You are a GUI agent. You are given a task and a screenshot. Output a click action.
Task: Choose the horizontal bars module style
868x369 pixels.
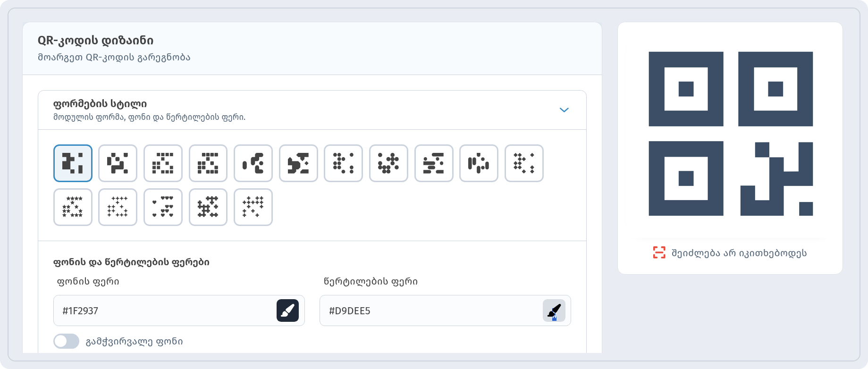434,163
